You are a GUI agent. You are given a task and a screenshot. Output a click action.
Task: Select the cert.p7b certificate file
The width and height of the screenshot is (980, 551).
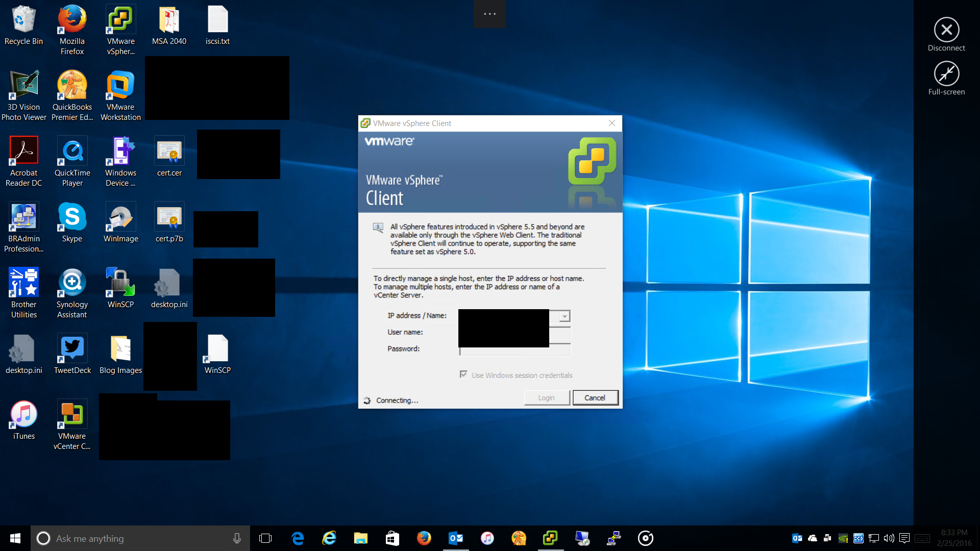coord(169,223)
